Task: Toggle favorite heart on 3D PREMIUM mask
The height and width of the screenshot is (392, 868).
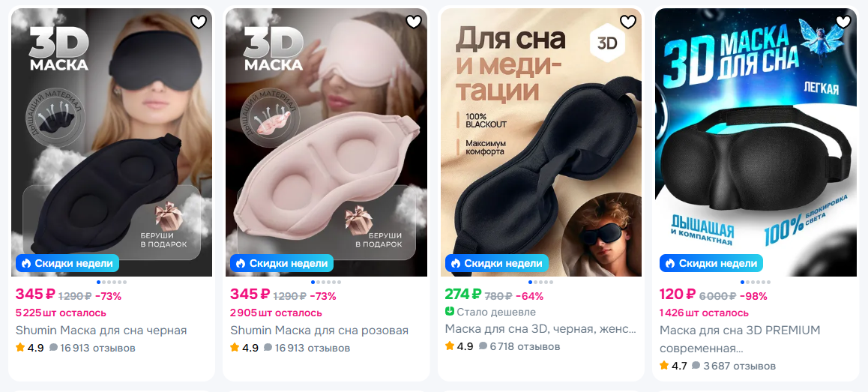Action: coord(843,22)
